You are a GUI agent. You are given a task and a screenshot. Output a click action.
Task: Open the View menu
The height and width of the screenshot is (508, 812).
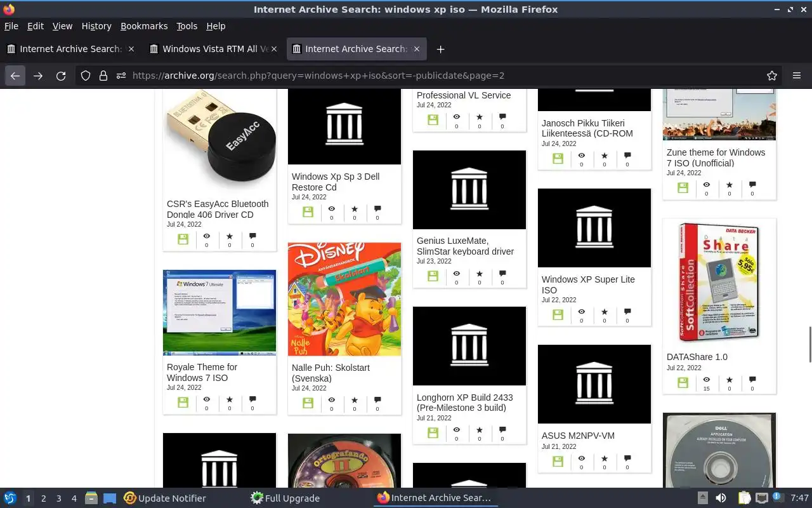[62, 26]
